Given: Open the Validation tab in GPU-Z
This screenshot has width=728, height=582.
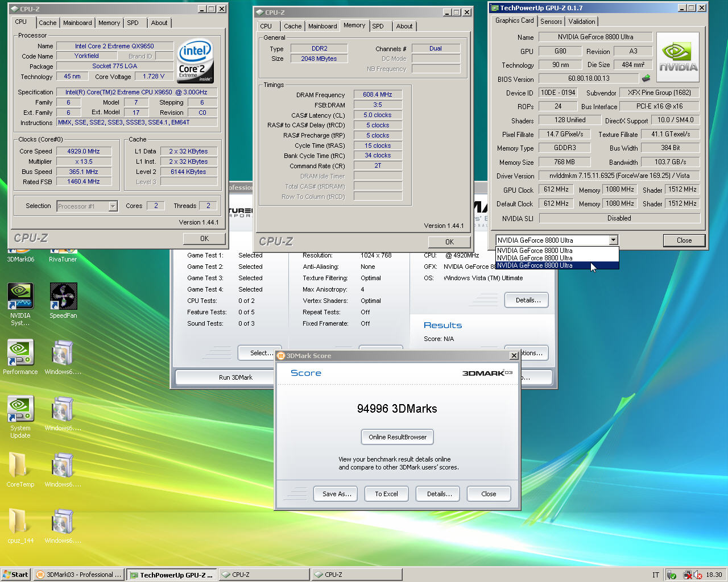Looking at the screenshot, I should pos(582,22).
